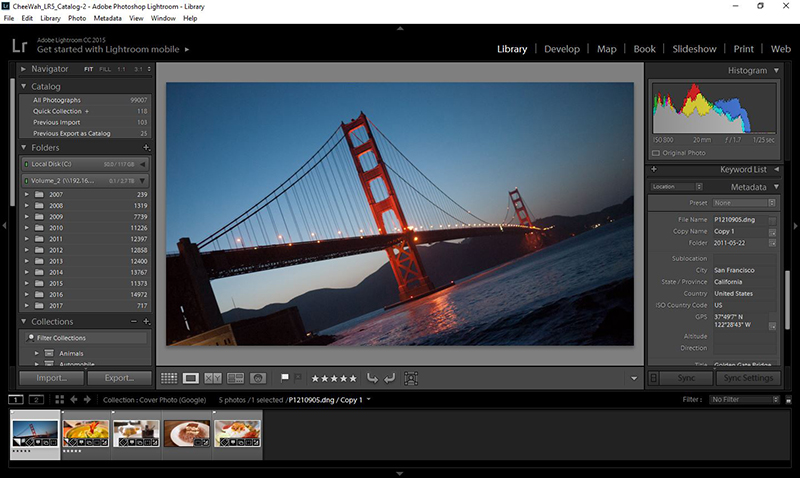Open the Photo menu
This screenshot has width=800, height=478.
[77, 18]
